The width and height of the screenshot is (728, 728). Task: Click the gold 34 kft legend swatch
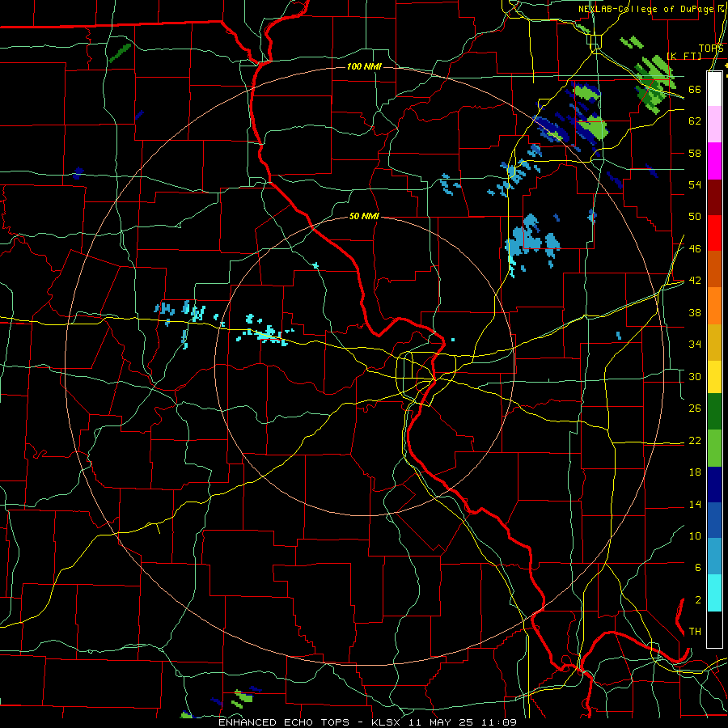pos(714,342)
